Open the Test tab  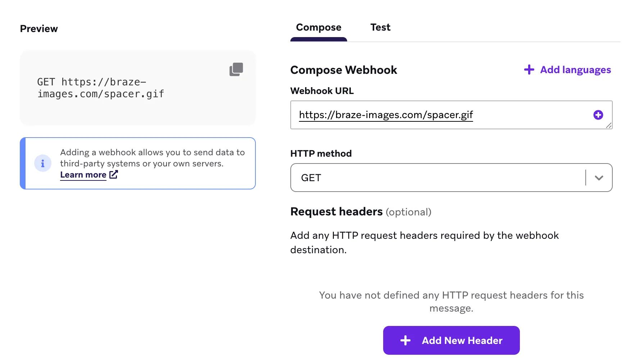380,27
